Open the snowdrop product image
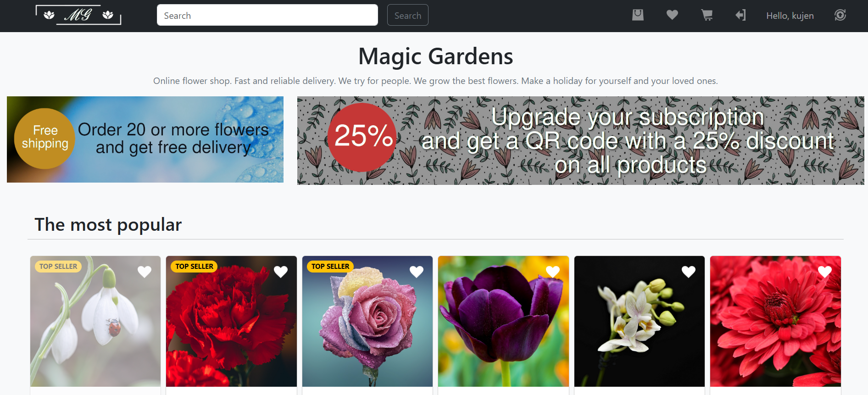The width and height of the screenshot is (868, 395). pos(95,321)
